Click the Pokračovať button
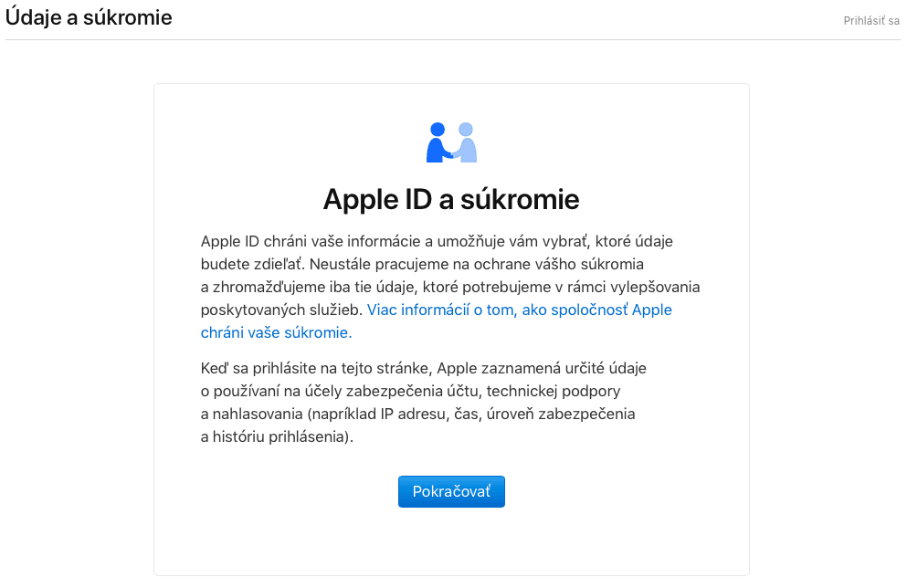Viewport: 907px width, 588px height. click(x=451, y=491)
